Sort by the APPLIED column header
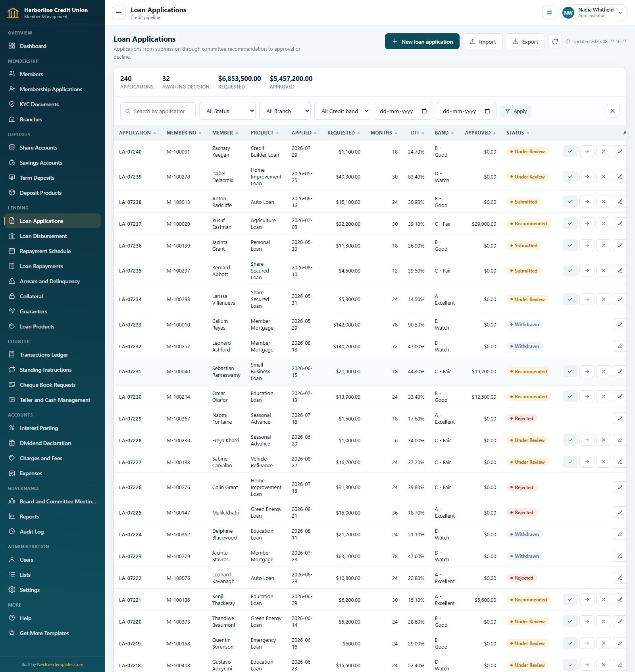Viewport: 635px width, 672px height. click(304, 133)
